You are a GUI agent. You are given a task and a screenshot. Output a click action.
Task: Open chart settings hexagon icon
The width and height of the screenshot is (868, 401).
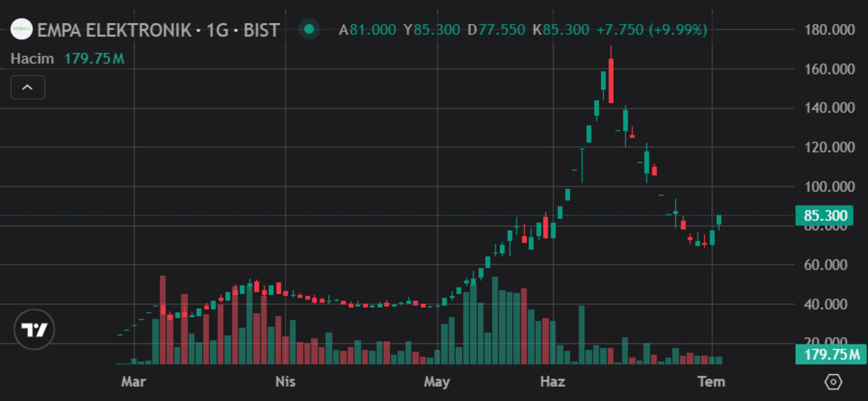point(833,381)
